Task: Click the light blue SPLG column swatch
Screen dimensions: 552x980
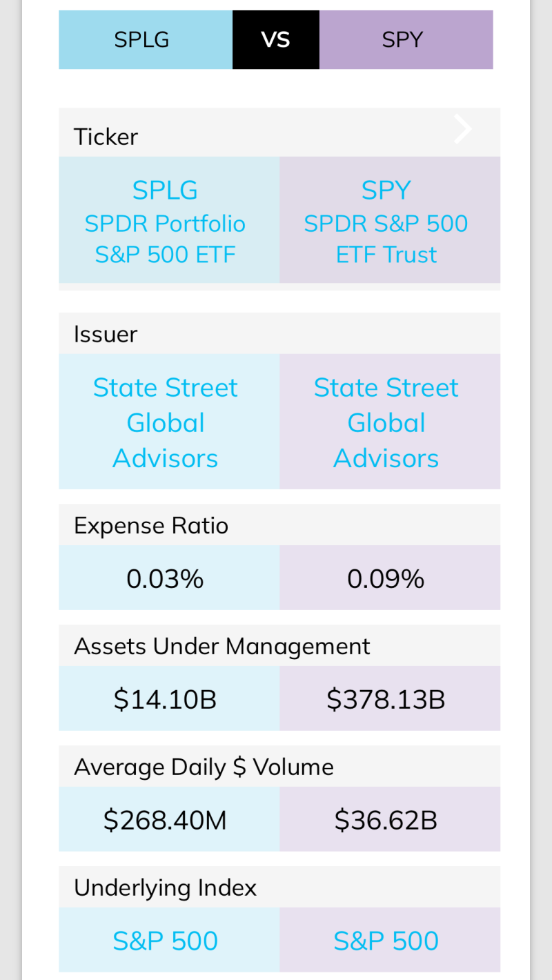Action: pos(145,39)
